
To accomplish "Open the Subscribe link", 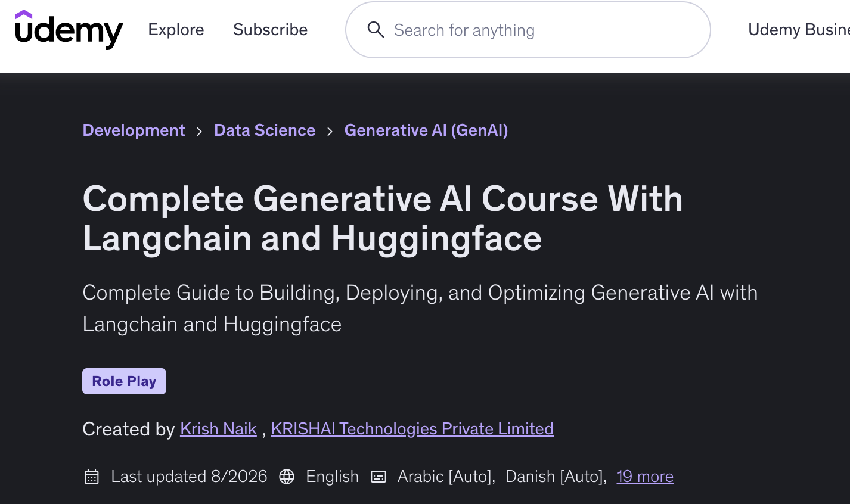I will coord(270,30).
